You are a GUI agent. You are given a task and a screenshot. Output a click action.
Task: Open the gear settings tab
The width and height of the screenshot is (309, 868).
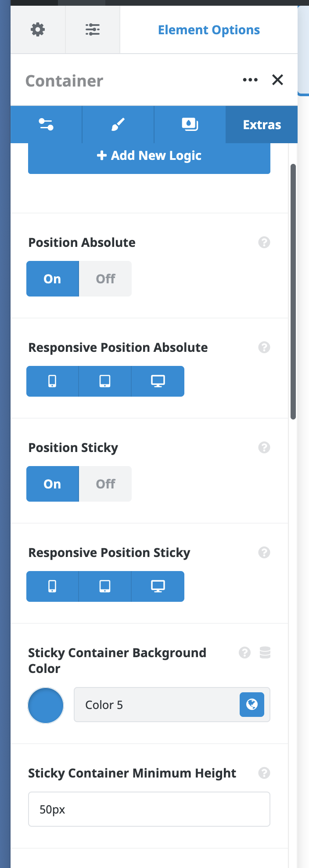coord(38,30)
